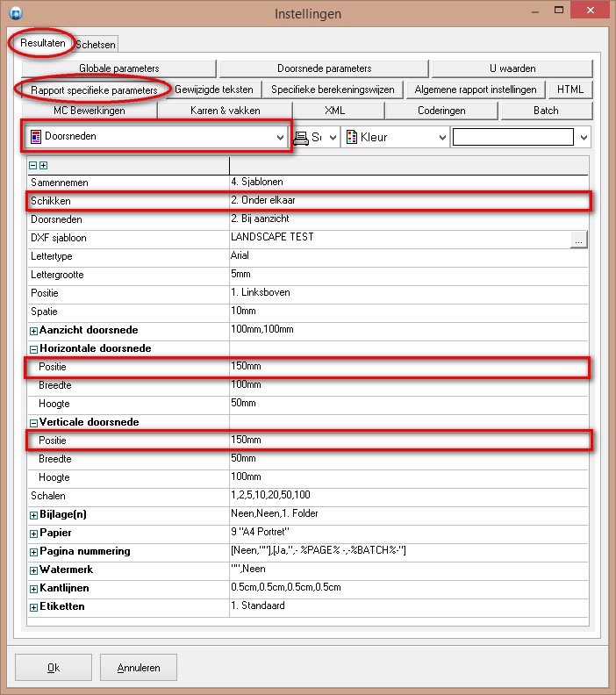This screenshot has width=616, height=695.
Task: Open the Doorsneden report dropdown
Action: coord(280,137)
